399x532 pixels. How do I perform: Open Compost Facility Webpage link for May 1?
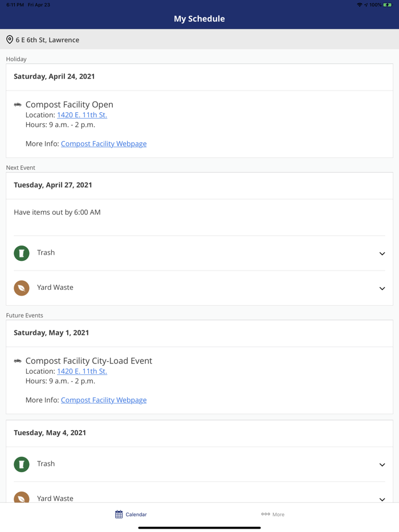(104, 400)
